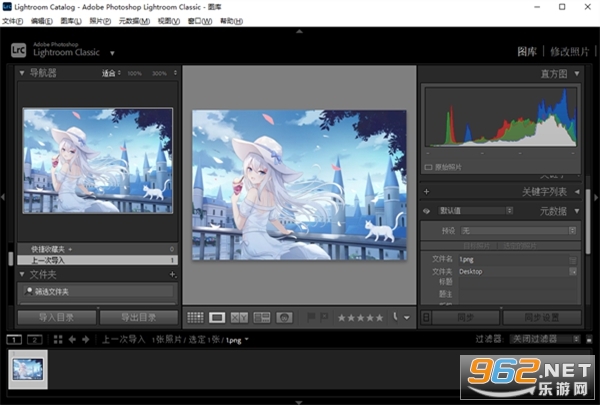The height and width of the screenshot is (405, 600).
Task: Toggle the metadata eye icon
Action: (426, 211)
